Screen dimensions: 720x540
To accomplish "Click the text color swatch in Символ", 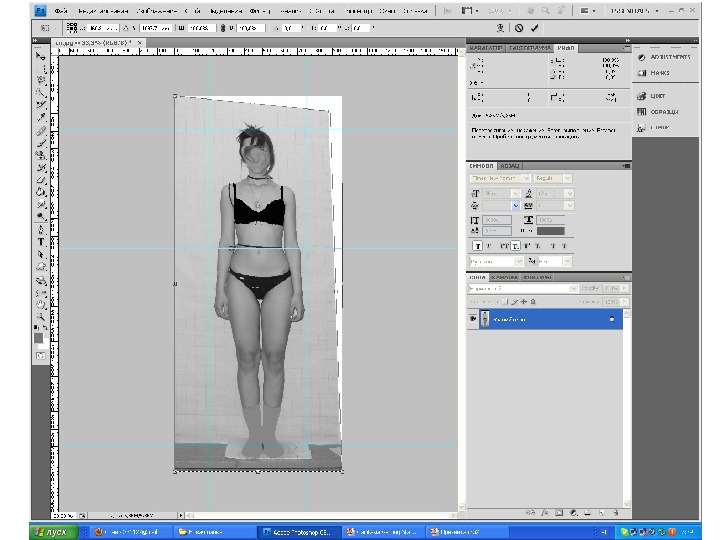I will [551, 231].
